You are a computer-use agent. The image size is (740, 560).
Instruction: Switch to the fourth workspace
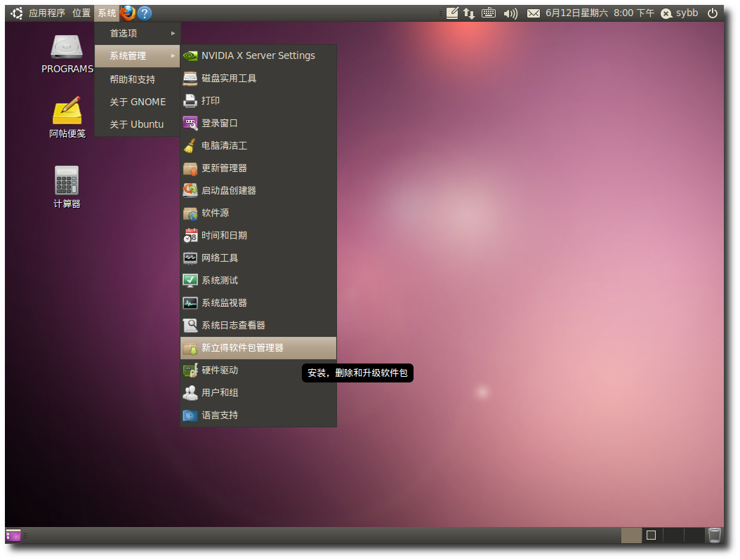click(694, 535)
